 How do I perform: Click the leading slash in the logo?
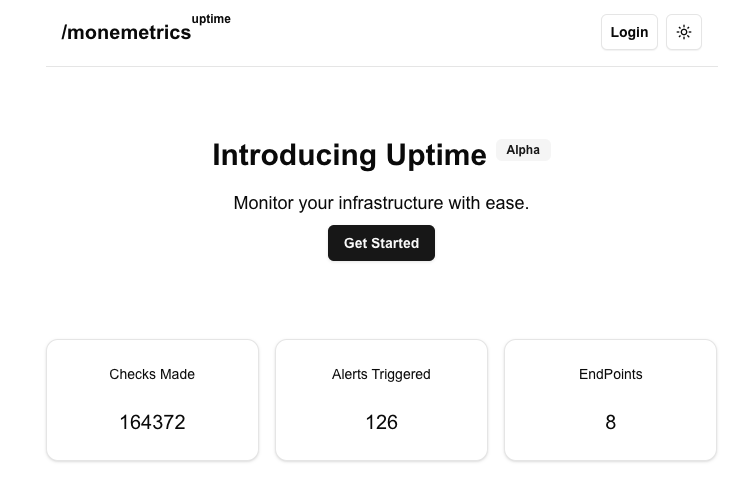click(65, 33)
